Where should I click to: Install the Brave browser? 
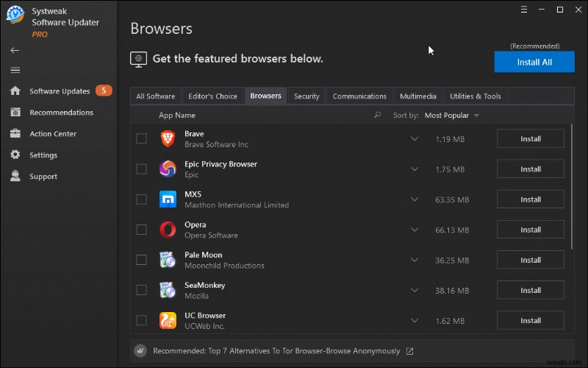point(531,138)
